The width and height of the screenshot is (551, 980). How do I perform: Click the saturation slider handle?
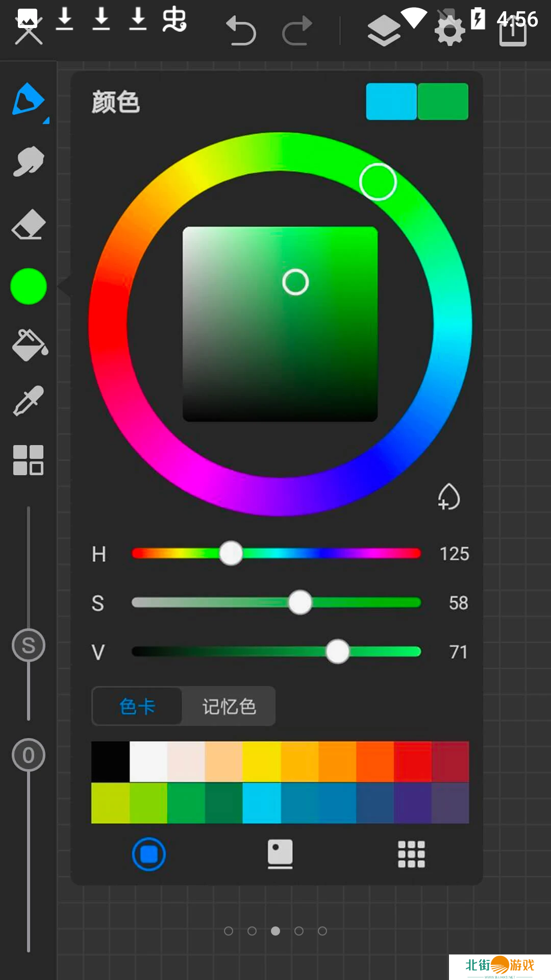click(x=300, y=602)
